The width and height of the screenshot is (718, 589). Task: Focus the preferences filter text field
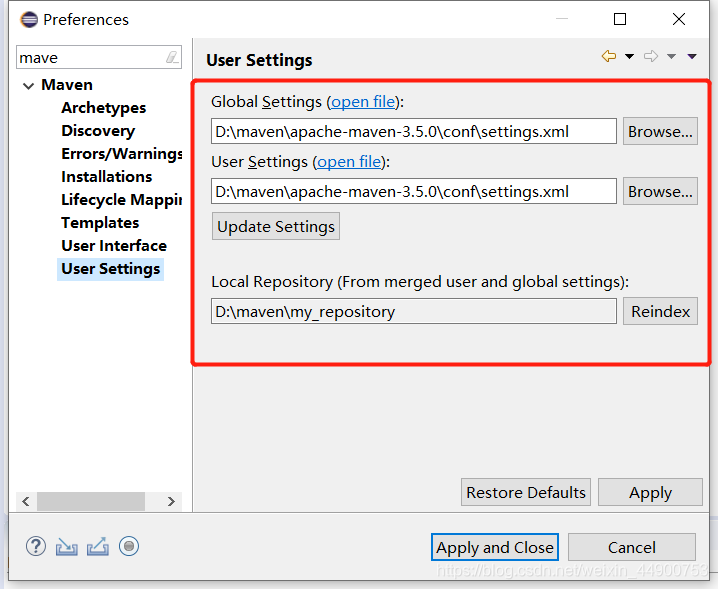(x=92, y=57)
